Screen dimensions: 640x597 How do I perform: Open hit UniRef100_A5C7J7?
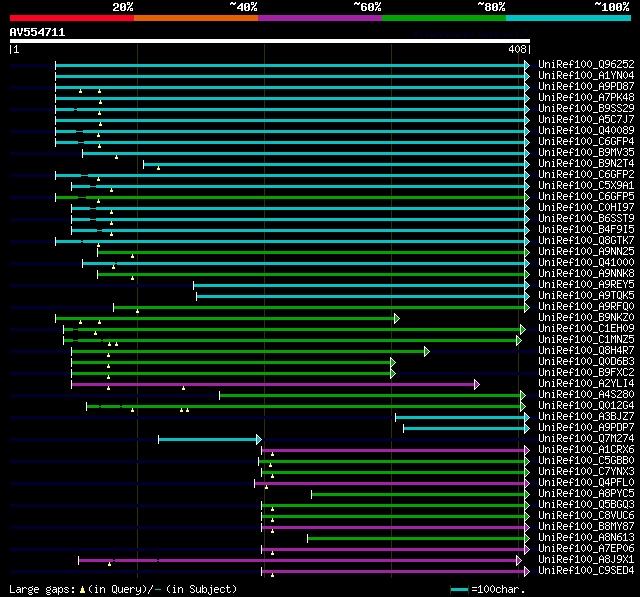point(586,120)
